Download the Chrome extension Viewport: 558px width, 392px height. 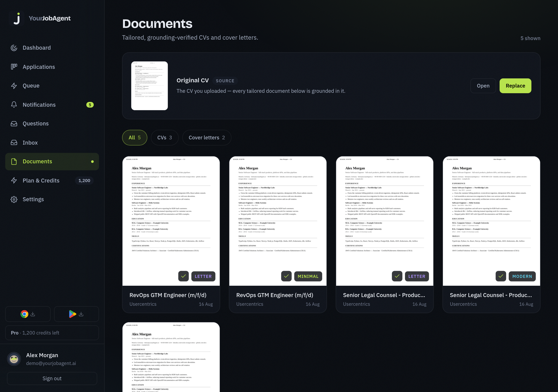[x=28, y=314]
